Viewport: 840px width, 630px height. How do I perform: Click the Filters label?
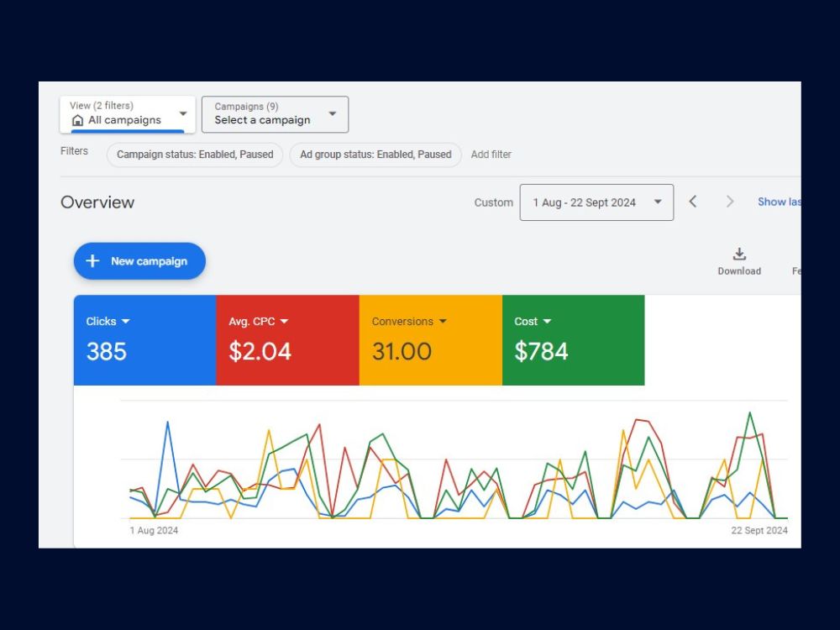click(x=74, y=151)
